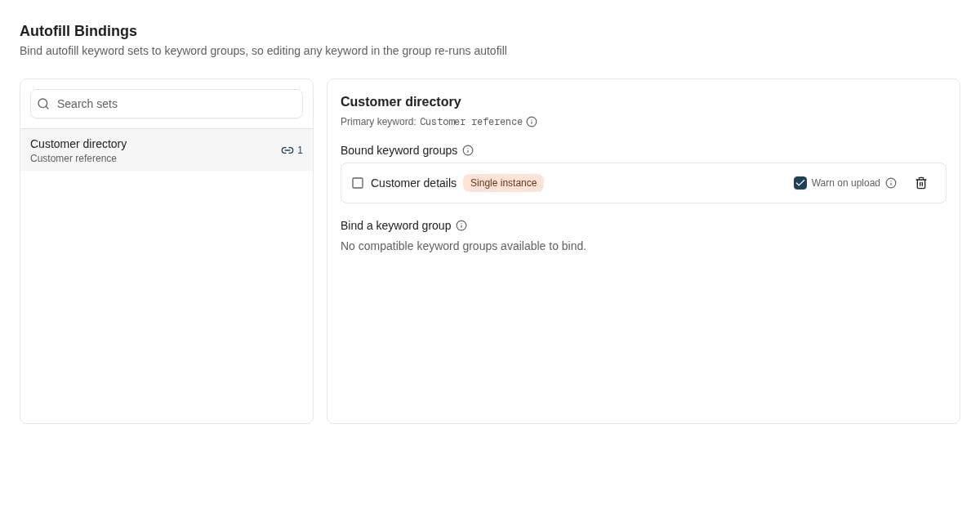Viewport: 980px width, 531px height.
Task: Select the Customer details checkbox
Action: click(358, 183)
